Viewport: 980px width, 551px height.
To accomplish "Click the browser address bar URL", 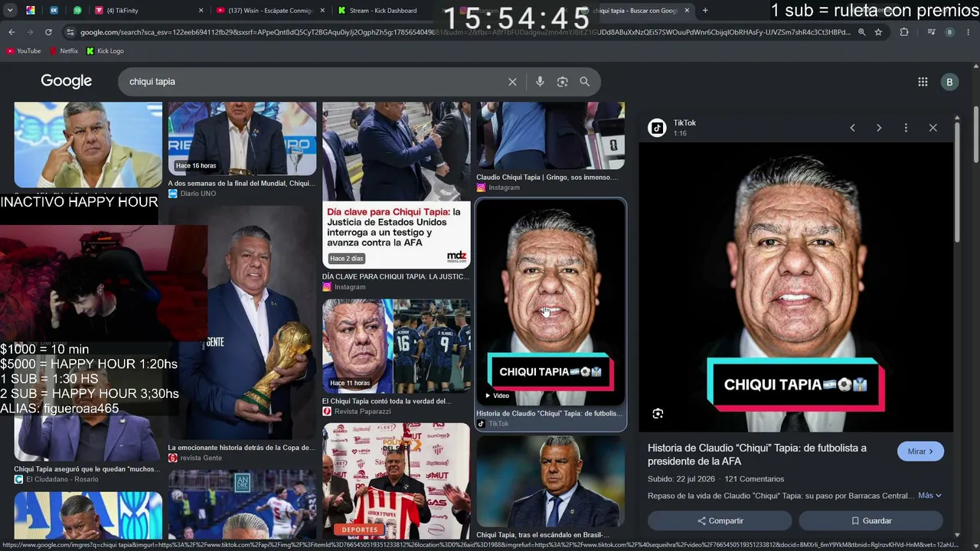I will click(x=465, y=32).
